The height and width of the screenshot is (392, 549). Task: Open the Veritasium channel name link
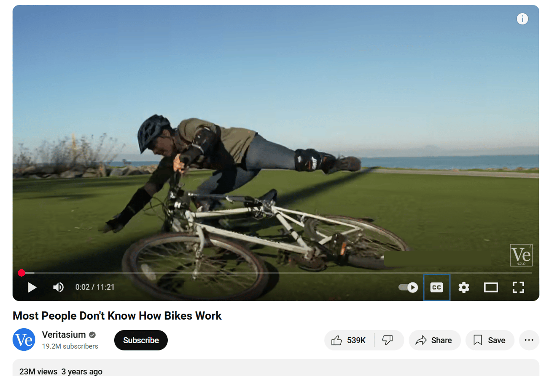[64, 335]
